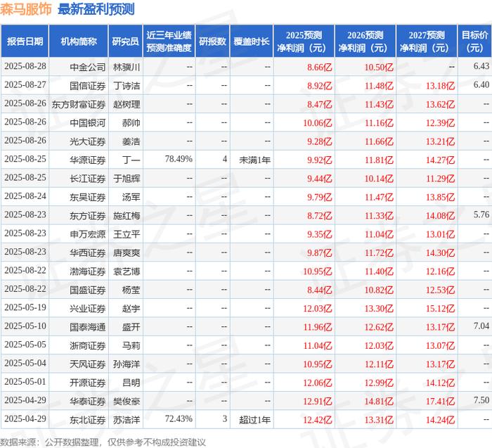Click the 2025预测净利润 column header

[304, 41]
